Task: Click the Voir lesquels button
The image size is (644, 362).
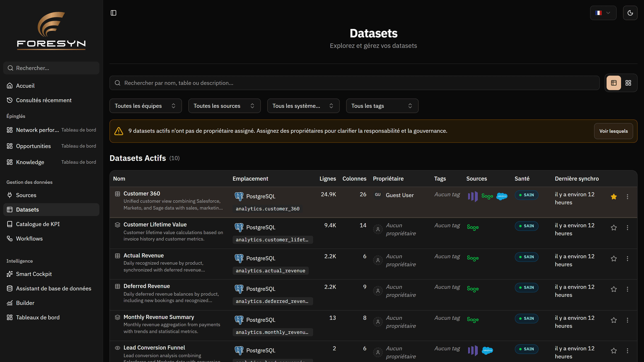Action: coord(613,131)
